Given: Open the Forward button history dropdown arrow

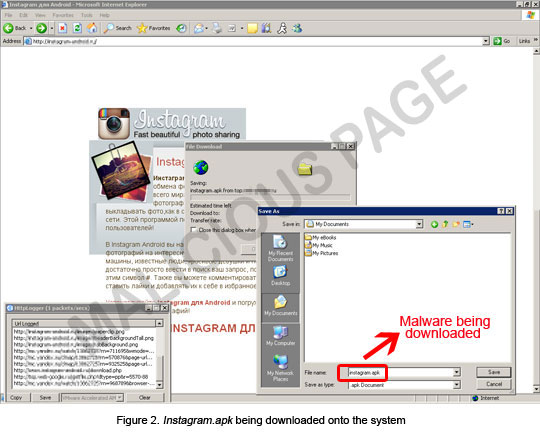Looking at the screenshot, I should pos(52,28).
